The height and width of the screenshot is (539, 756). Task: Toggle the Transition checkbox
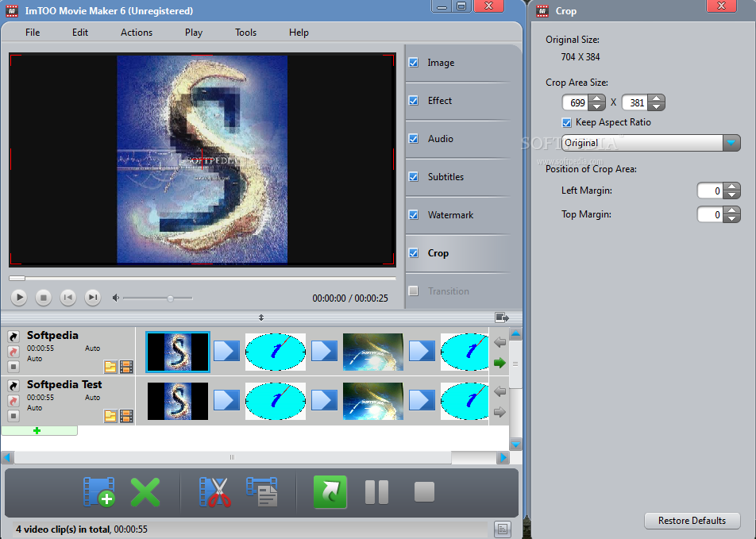click(413, 291)
